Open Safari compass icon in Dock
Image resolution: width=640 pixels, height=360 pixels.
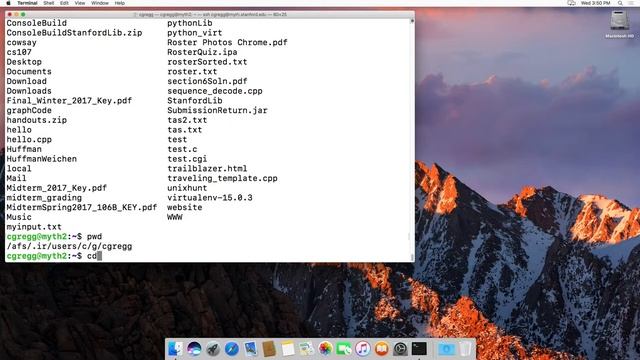pyautogui.click(x=231, y=349)
